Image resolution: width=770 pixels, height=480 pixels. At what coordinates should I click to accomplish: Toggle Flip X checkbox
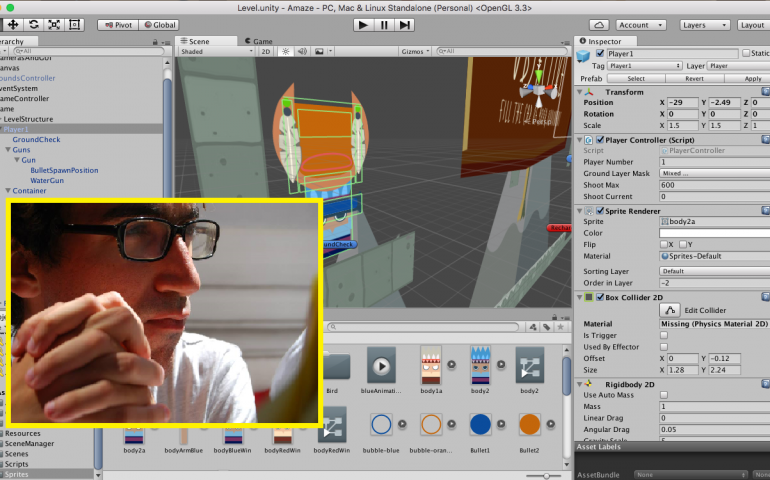663,244
